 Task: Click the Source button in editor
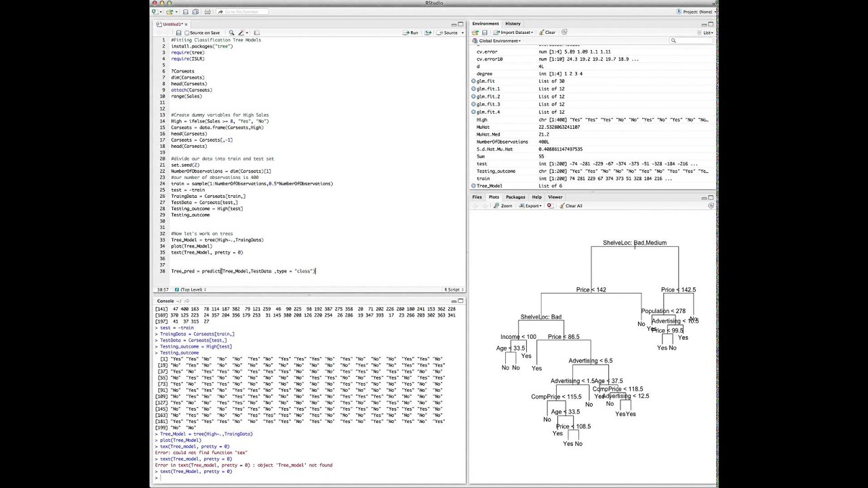coord(448,33)
